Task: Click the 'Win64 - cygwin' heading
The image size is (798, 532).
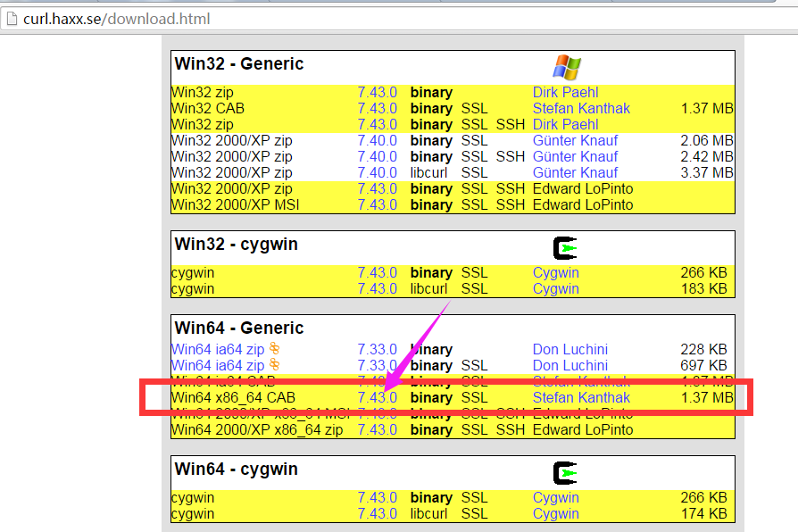Action: [236, 470]
